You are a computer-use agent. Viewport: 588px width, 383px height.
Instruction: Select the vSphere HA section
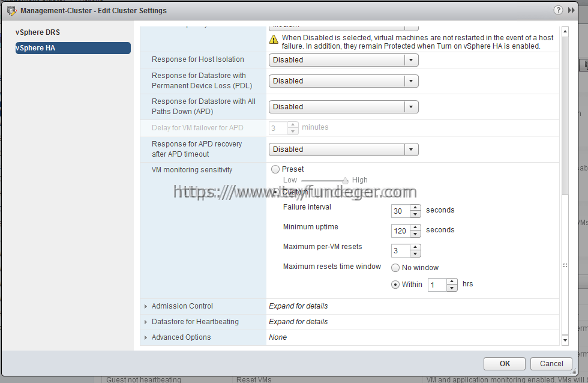tap(73, 48)
